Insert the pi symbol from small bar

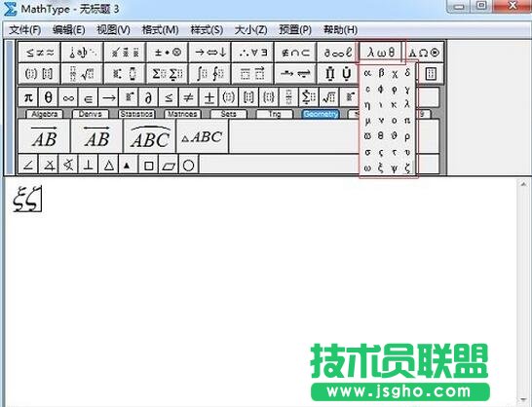[x=28, y=98]
